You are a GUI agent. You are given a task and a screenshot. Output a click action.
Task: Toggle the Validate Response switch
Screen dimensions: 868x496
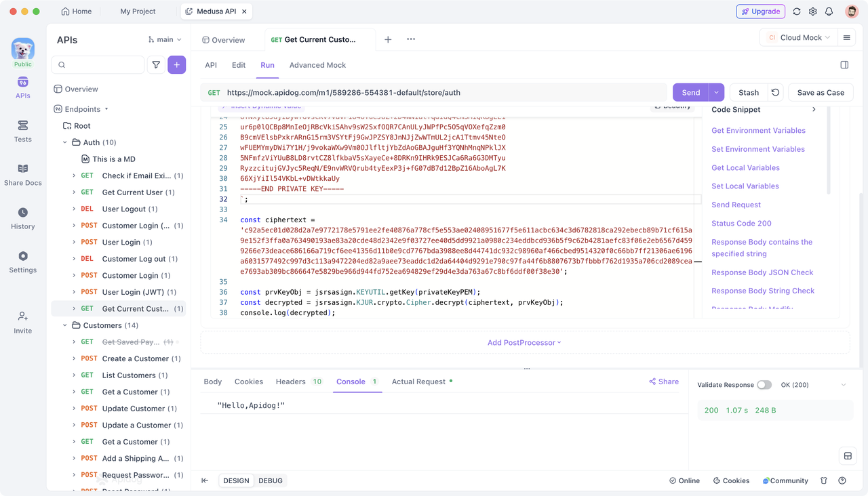coord(764,385)
